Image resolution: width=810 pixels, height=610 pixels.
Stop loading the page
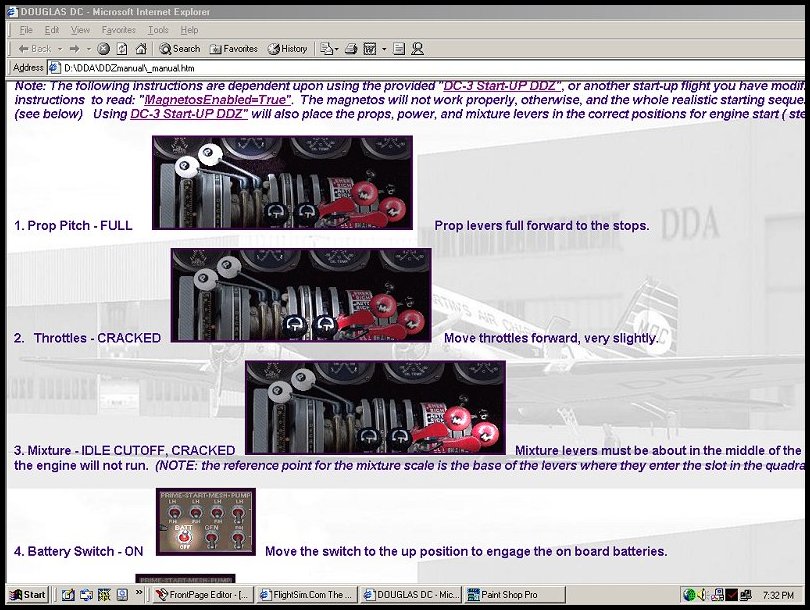pyautogui.click(x=103, y=49)
